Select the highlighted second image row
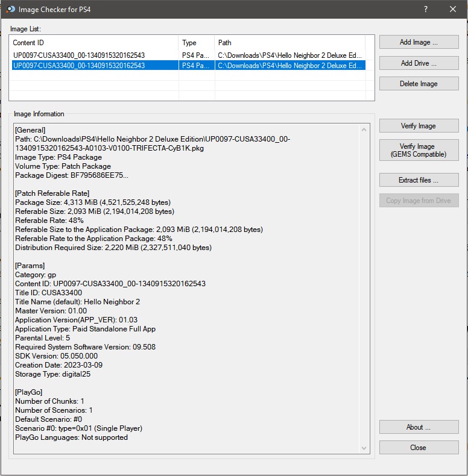This screenshot has width=468, height=476. coord(188,66)
